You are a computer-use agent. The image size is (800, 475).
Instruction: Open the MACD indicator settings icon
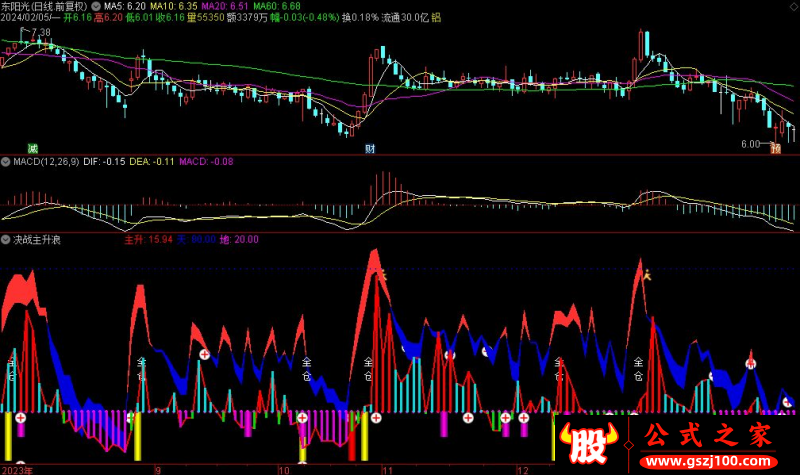[6, 161]
